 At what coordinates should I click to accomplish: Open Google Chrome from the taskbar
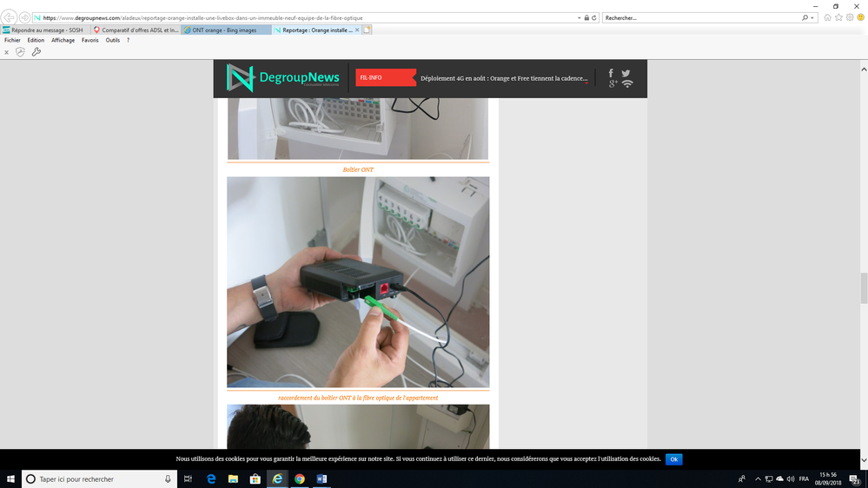300,478
